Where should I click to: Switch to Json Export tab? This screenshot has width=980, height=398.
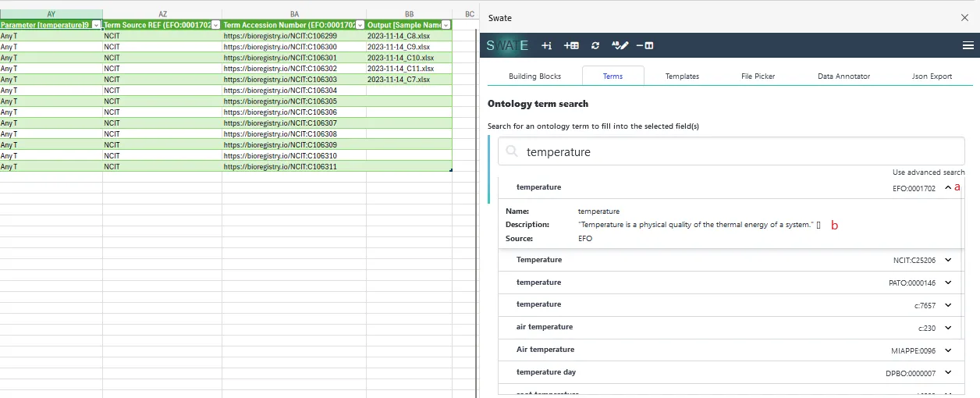pos(932,76)
